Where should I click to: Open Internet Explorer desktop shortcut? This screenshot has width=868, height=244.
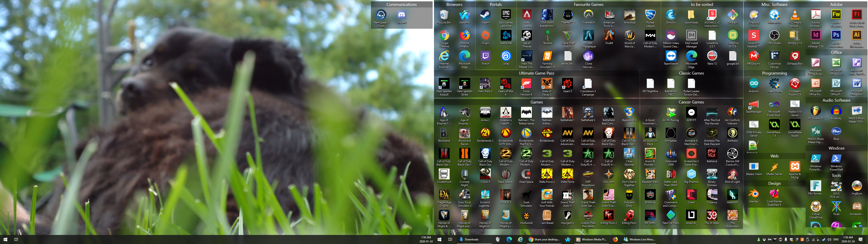click(444, 60)
